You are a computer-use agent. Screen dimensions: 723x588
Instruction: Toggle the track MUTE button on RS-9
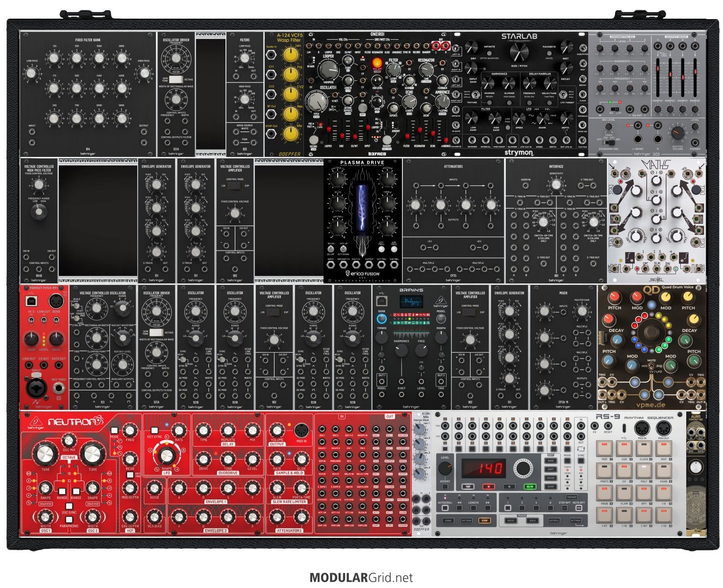point(511,521)
